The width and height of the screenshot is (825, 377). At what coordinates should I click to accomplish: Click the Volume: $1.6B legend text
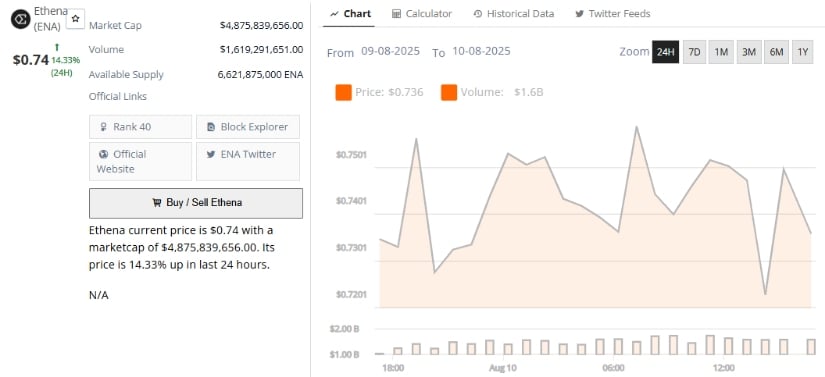(502, 93)
